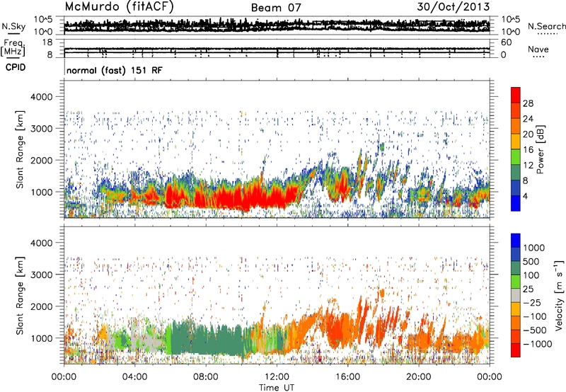Click the 'Time UT' axis title
Image resolution: width=566 pixels, height=392 pixels.
point(277,388)
